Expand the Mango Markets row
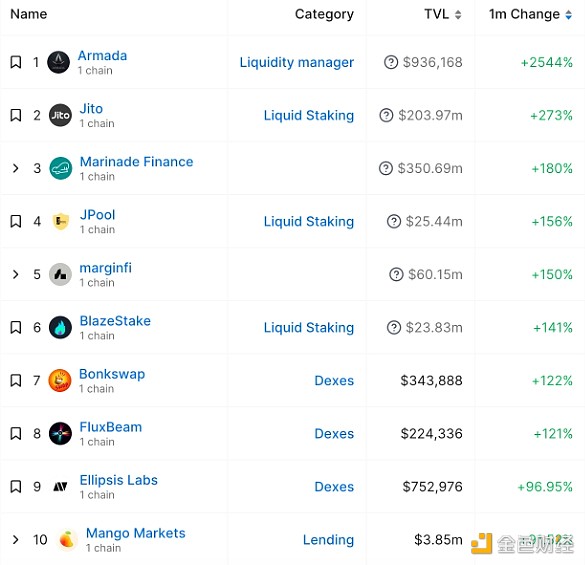Screen dimensions: 585x565 click(x=15, y=539)
